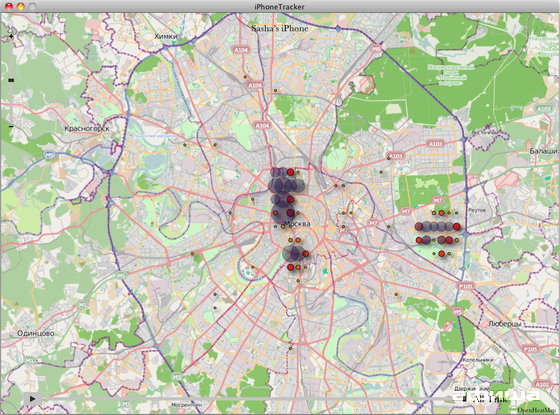Click the Москва city label
Image resolution: width=560 pixels, height=415 pixels.
(x=297, y=224)
